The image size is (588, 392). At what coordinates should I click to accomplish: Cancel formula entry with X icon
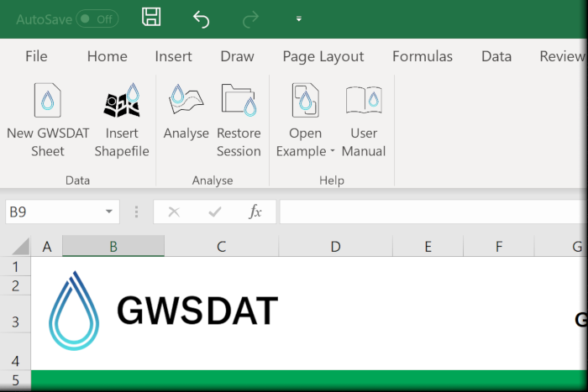(174, 212)
